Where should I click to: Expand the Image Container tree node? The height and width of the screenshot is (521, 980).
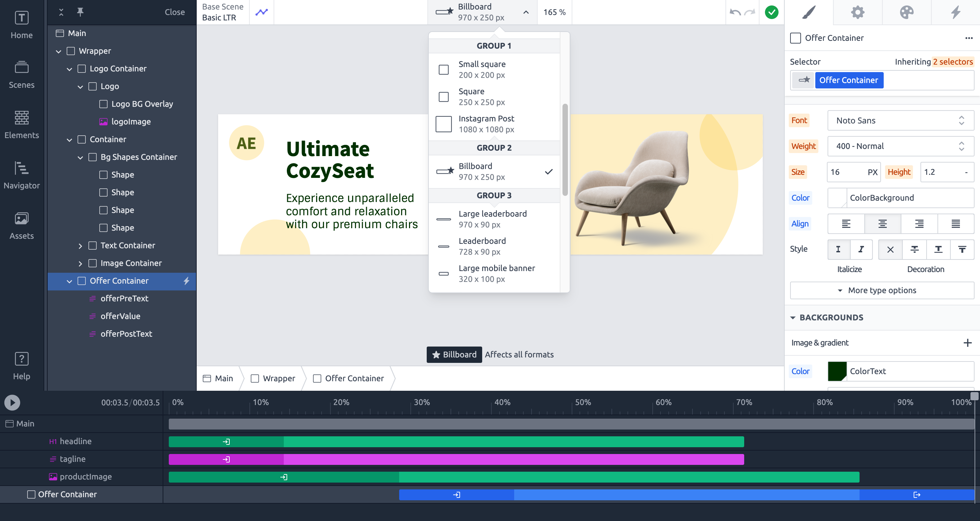80,263
